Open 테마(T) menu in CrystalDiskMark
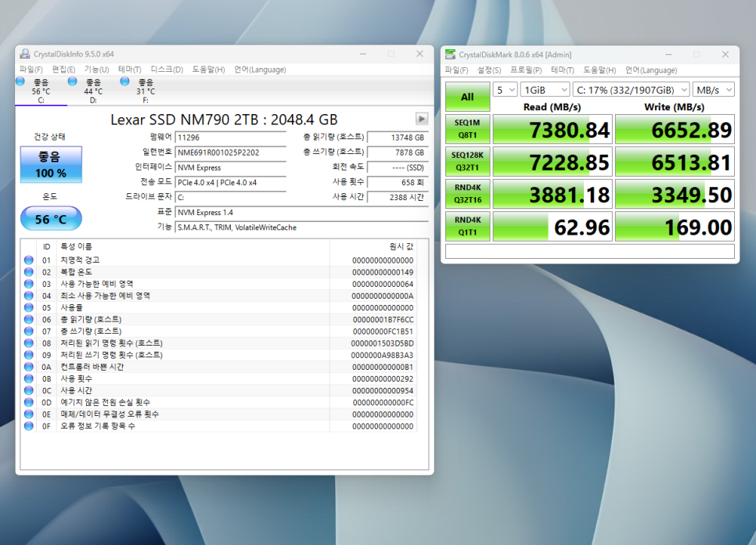The image size is (756, 545). pos(563,70)
